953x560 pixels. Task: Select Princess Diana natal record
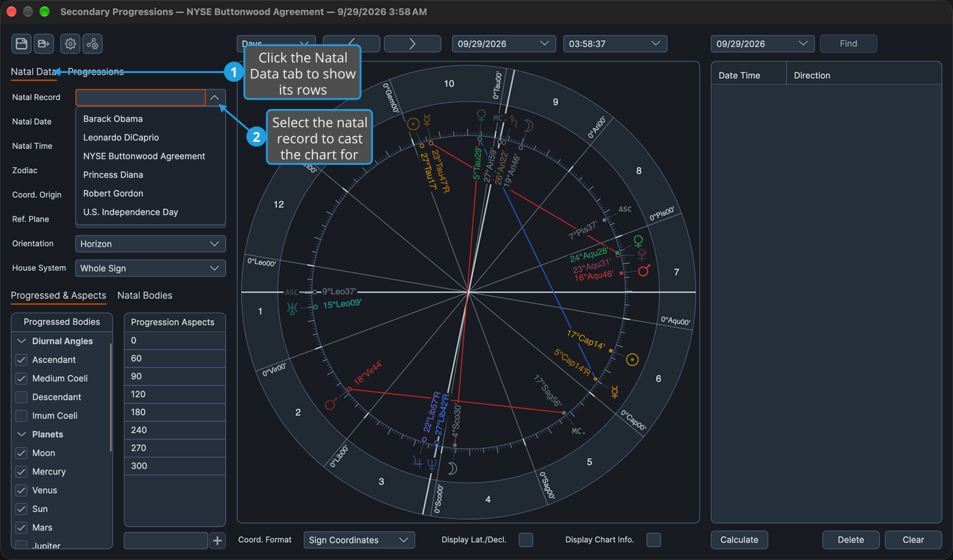tap(151, 175)
